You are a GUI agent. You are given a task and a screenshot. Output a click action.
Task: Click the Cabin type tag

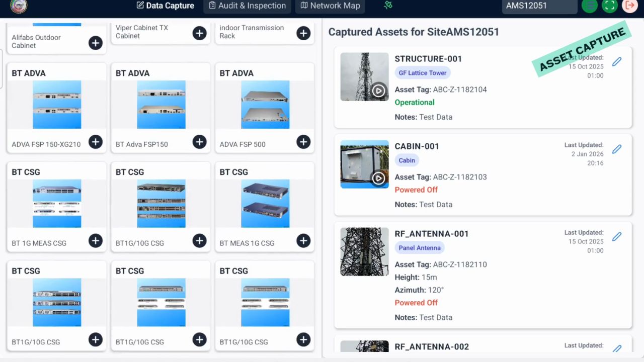tap(407, 160)
